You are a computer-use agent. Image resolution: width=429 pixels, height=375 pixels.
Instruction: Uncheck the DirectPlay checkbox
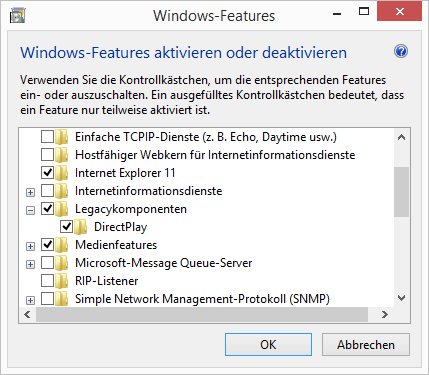(66, 227)
